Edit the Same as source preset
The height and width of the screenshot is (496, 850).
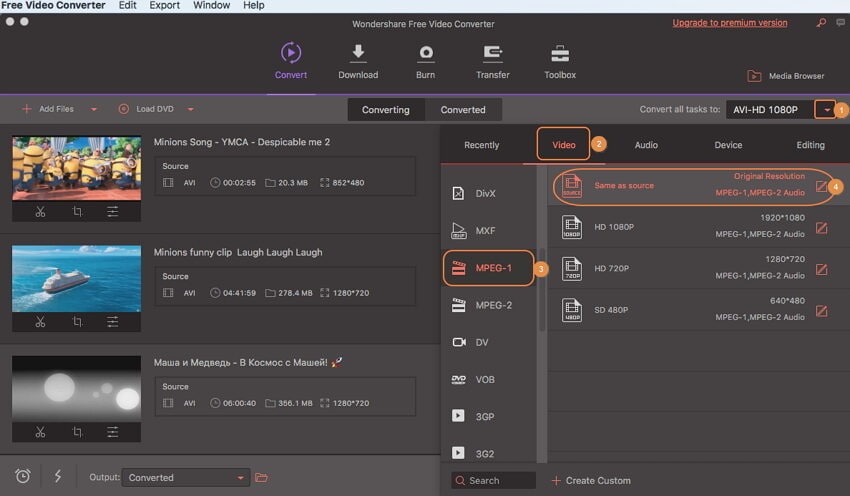pos(821,186)
